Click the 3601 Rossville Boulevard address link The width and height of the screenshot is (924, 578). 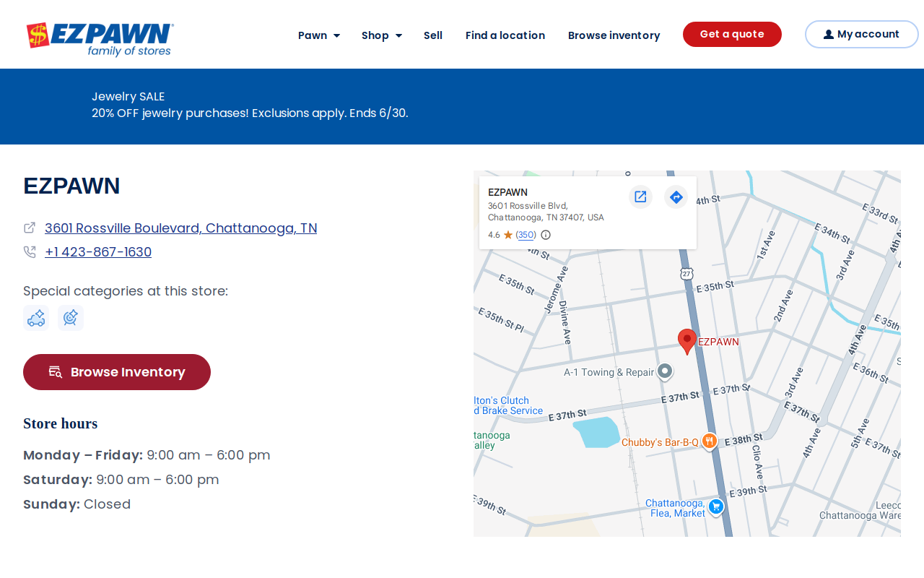(181, 228)
